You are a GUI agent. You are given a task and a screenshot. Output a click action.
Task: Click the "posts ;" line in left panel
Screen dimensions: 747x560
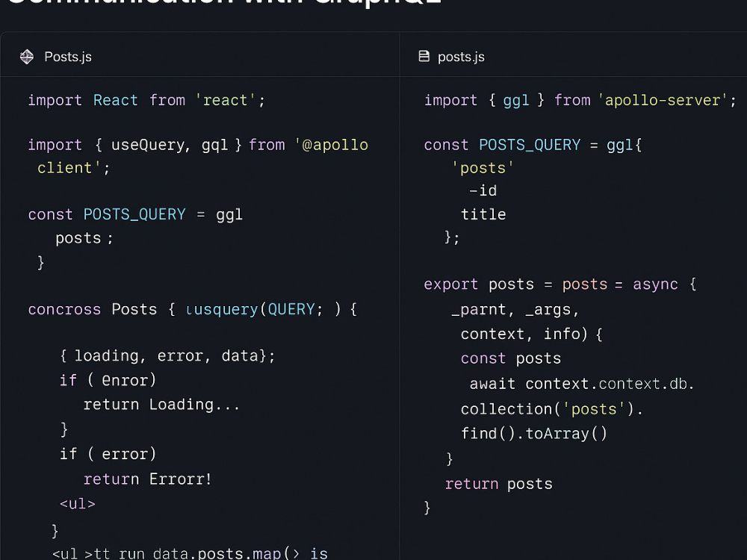(x=84, y=238)
